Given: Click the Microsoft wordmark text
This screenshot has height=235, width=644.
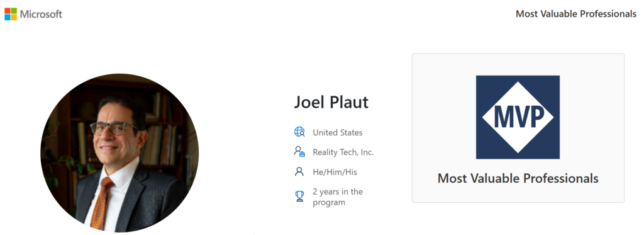Looking at the screenshot, I should (41, 14).
